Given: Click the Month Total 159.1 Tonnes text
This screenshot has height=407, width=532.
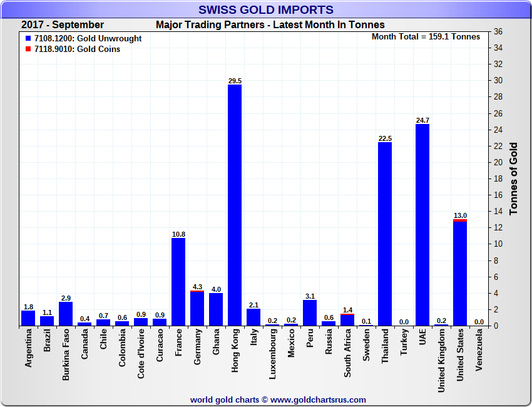Looking at the screenshot, I should 426,36.
